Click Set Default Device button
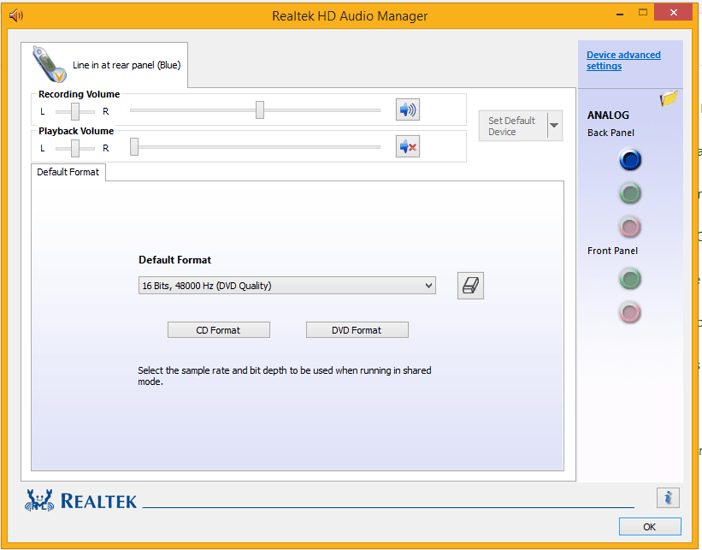The width and height of the screenshot is (702, 550). (513, 126)
